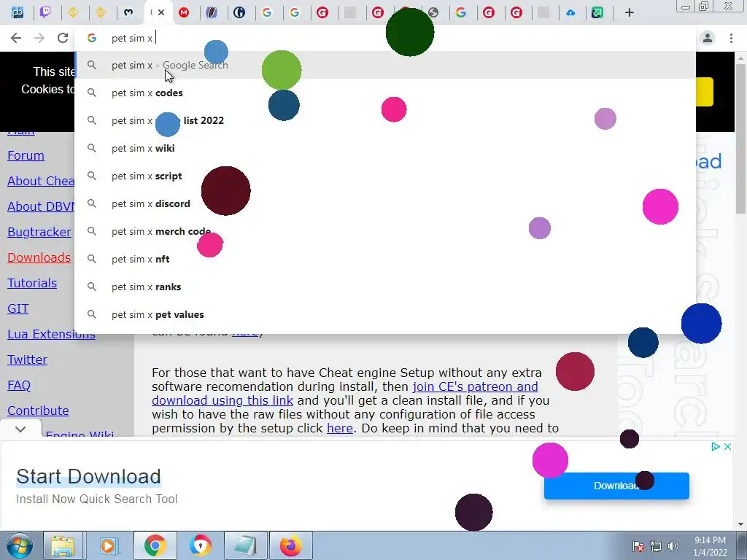Screen dimensions: 747x560
Task: Open the Lua Extensions sidebar link
Action: pyautogui.click(x=51, y=334)
